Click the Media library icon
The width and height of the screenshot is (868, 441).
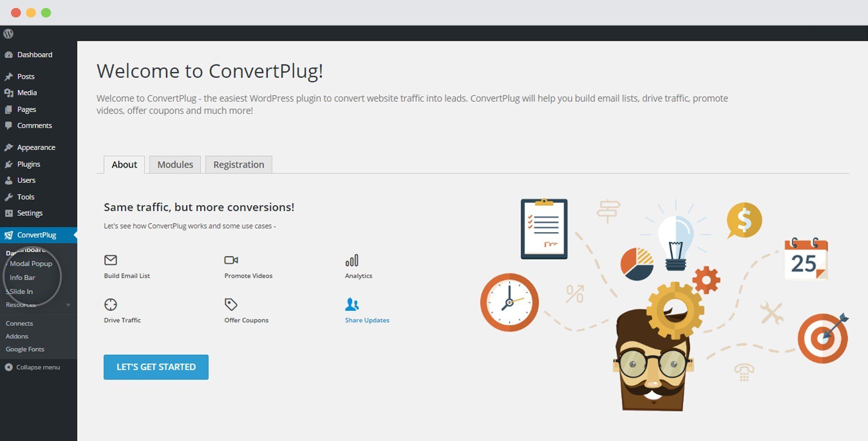(8, 93)
